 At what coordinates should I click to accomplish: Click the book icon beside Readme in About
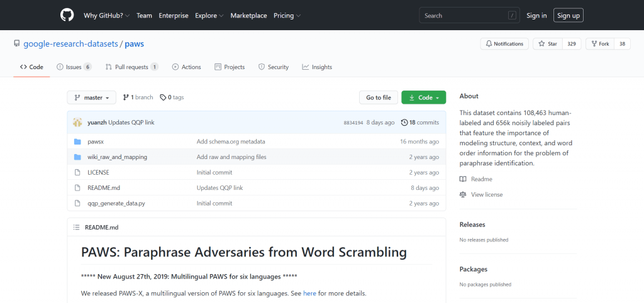tap(463, 179)
